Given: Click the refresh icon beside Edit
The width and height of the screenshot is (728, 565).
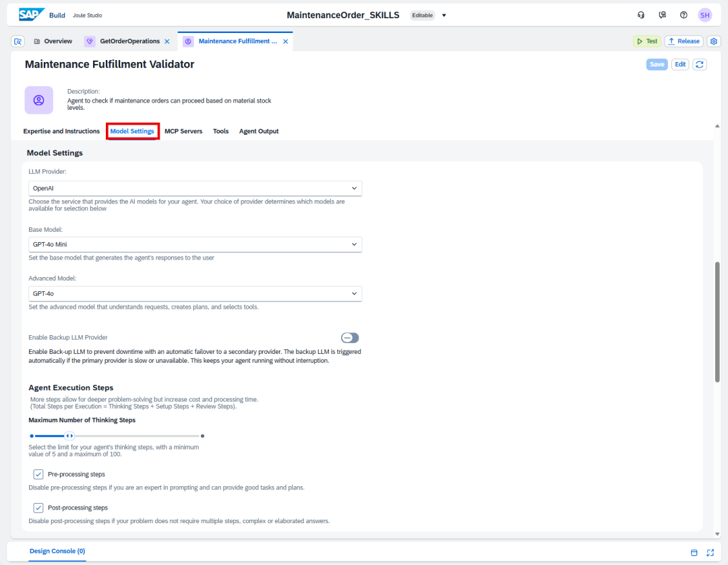Looking at the screenshot, I should 700,65.
